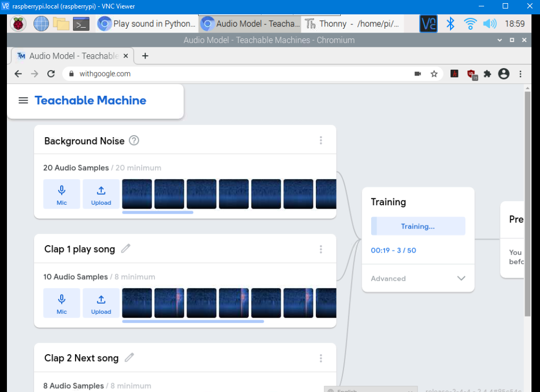Open the h264ify extension icon
This screenshot has height=392, width=540.
tap(454, 73)
